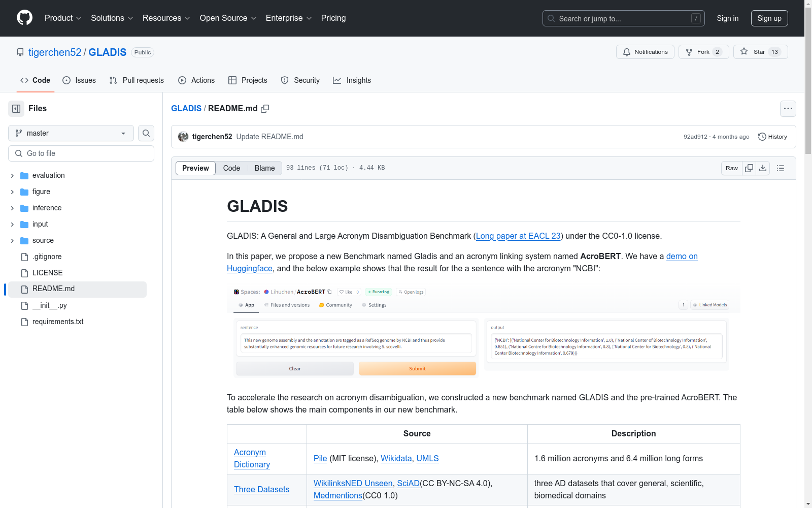
Task: Open the GLADIS repository title link
Action: tap(108, 52)
